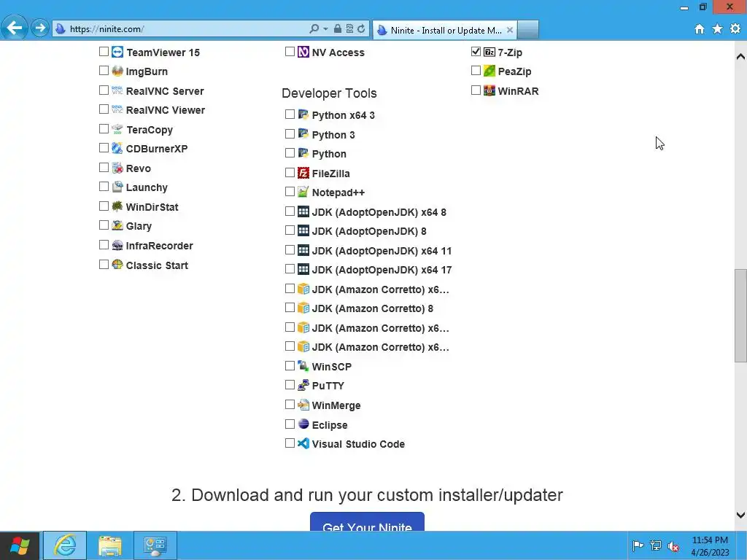Click the FileZilla icon
This screenshot has width=747, height=560.
pyautogui.click(x=303, y=173)
